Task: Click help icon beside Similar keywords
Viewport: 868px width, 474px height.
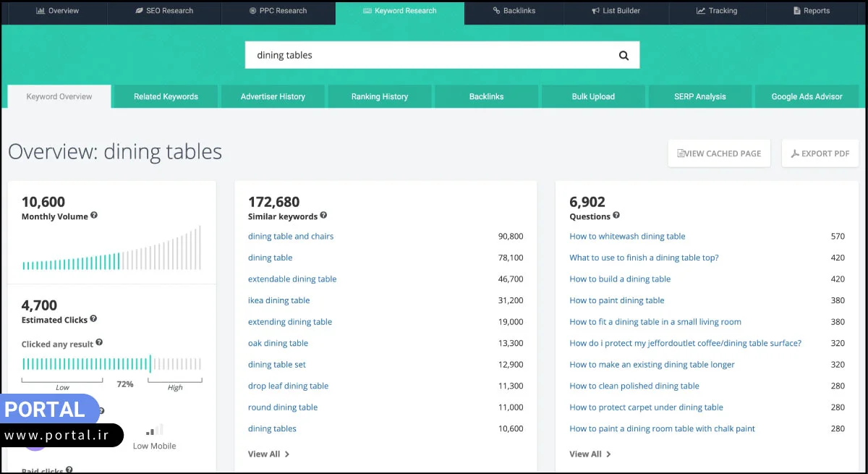Action: [x=323, y=216]
